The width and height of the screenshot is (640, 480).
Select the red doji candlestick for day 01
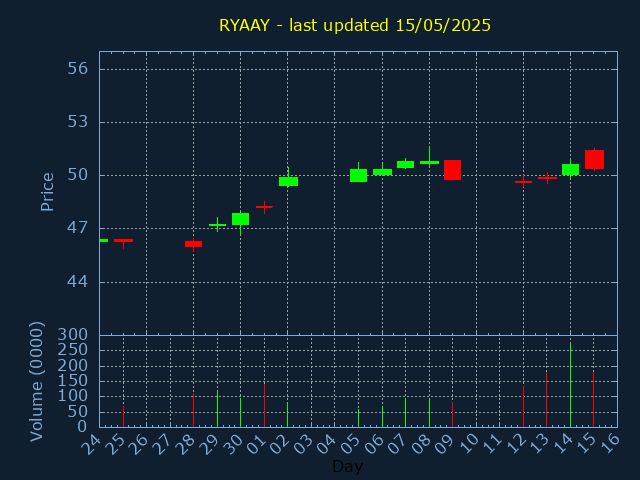pyautogui.click(x=264, y=207)
